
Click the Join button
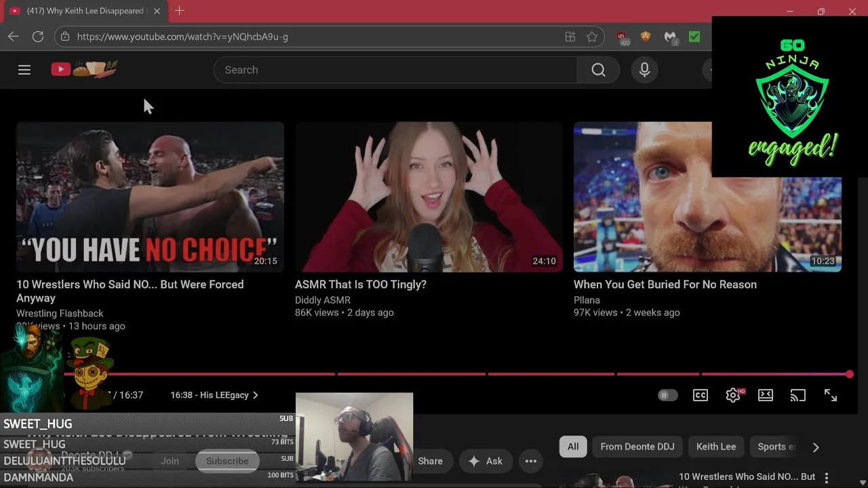pyautogui.click(x=170, y=461)
